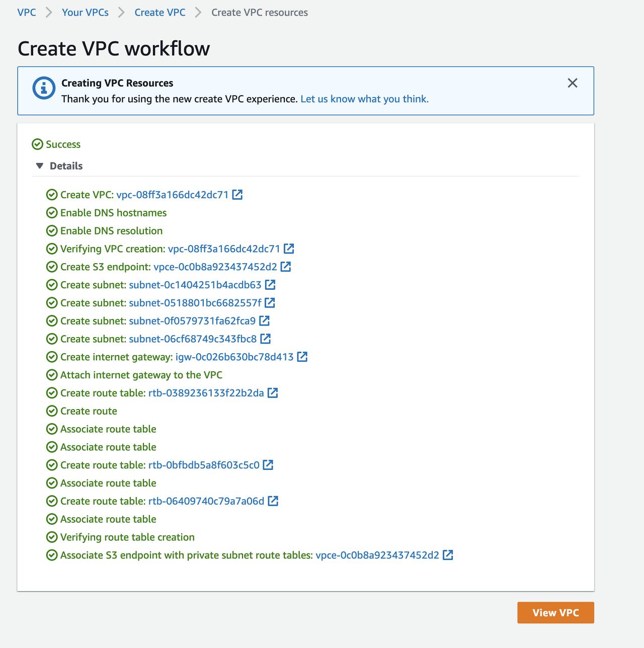Screen dimensions: 644x648
Task: Click the Creating VPC Resources banner title
Action: click(x=117, y=83)
